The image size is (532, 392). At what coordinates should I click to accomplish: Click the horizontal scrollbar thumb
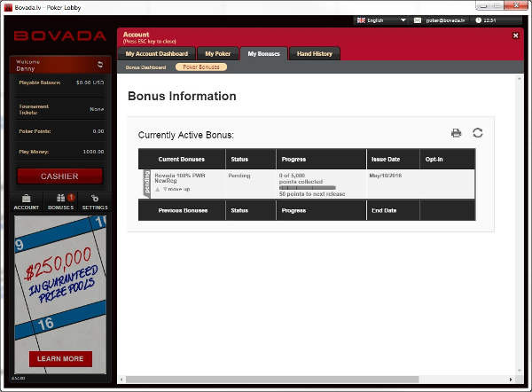pyautogui.click(x=272, y=380)
